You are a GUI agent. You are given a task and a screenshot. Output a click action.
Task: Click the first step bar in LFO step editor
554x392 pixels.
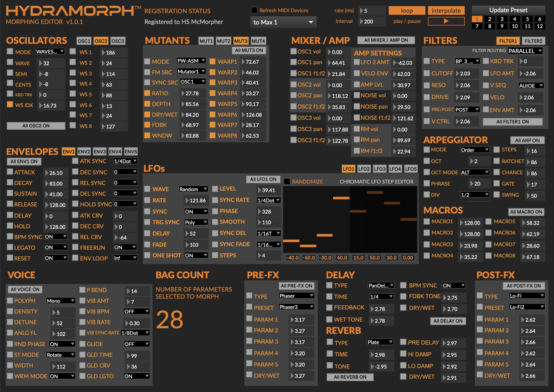click(x=291, y=241)
